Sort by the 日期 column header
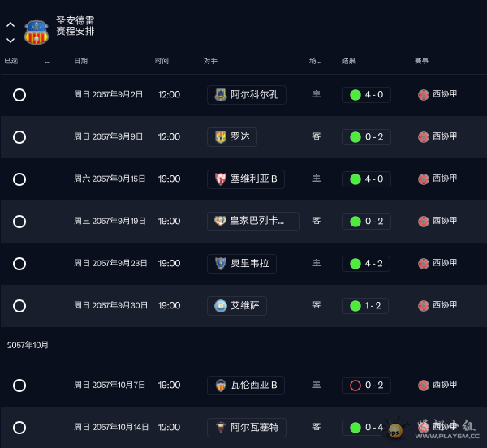Viewport: 487px width, 448px height. [x=81, y=61]
